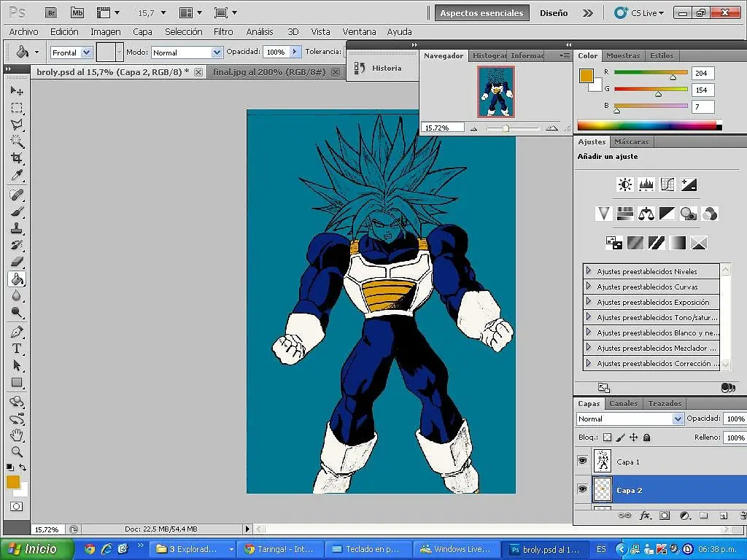Image resolution: width=747 pixels, height=560 pixels.
Task: Toggle Quick Mask mode
Action: pyautogui.click(x=16, y=506)
